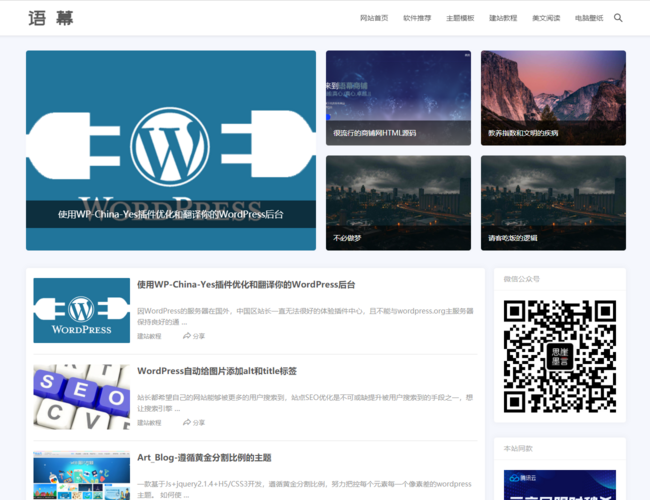
Task: Open the 软件推荐 menu item
Action: pyautogui.click(x=417, y=18)
